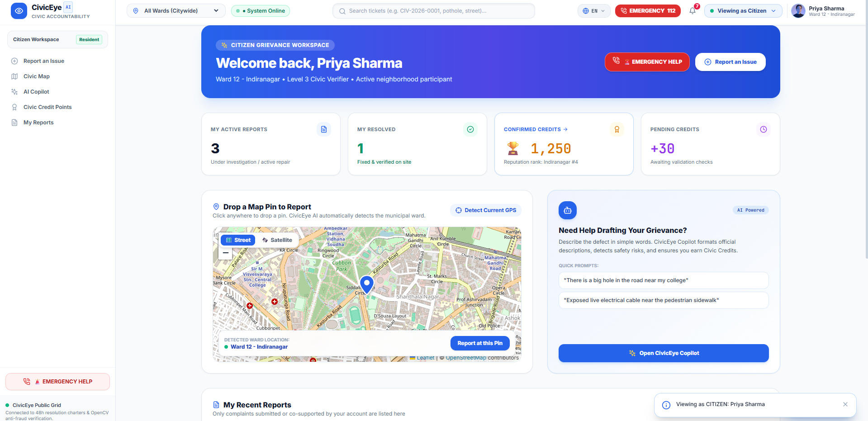
Task: Select the exposed electrical cable prompt
Action: pos(664,300)
